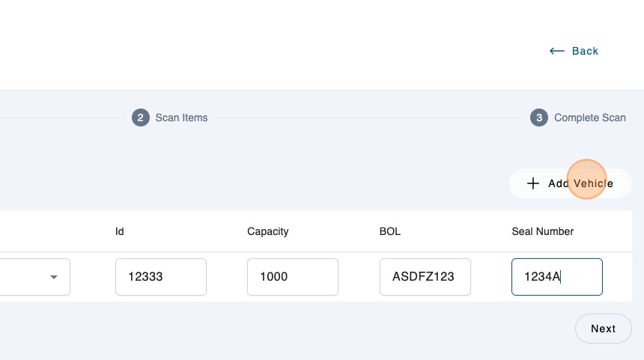Focus the Id field containing 12333
The height and width of the screenshot is (360, 644).
click(160, 277)
